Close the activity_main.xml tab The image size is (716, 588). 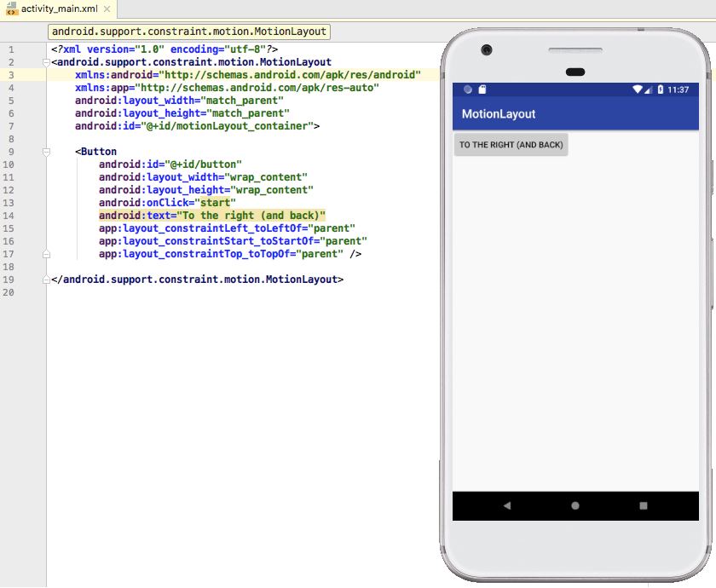107,9
